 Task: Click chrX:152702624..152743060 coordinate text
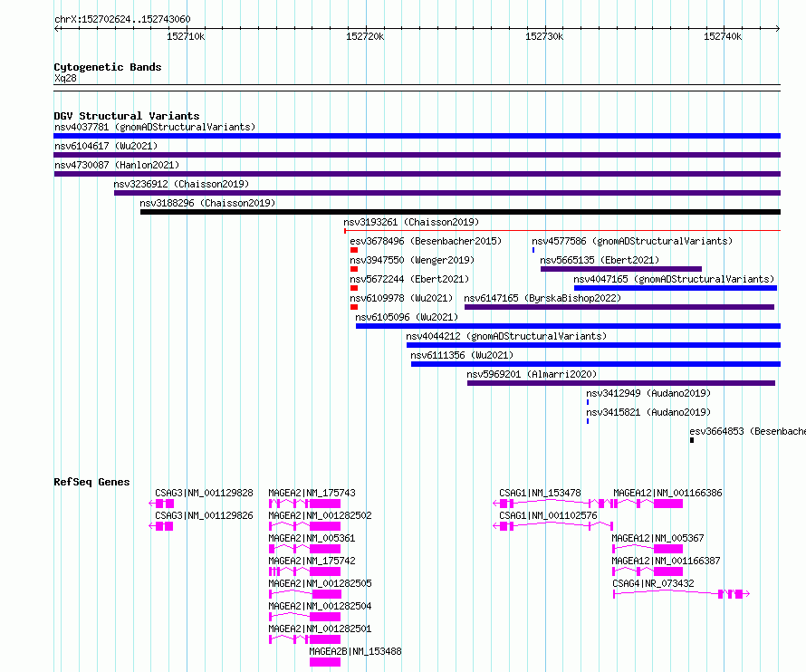click(122, 19)
